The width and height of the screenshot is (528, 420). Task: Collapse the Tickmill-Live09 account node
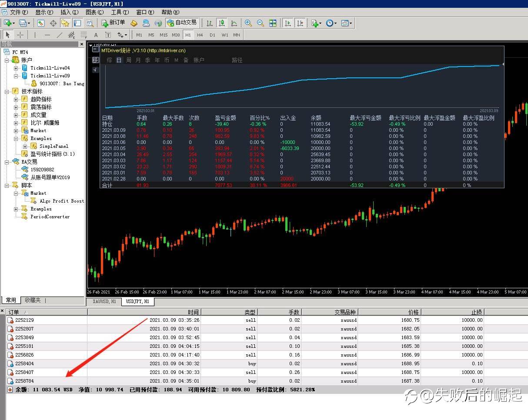[x=16, y=76]
